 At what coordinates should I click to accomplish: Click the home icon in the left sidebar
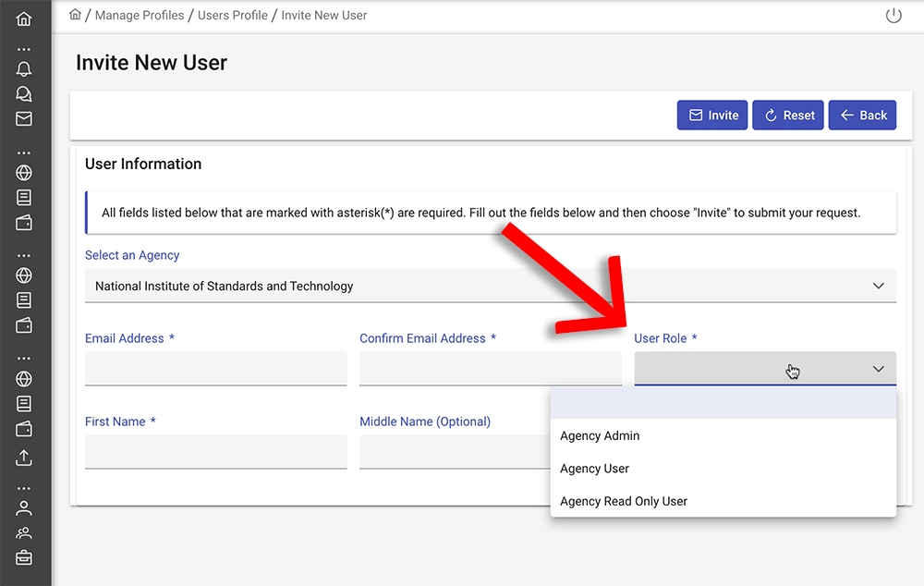point(24,18)
